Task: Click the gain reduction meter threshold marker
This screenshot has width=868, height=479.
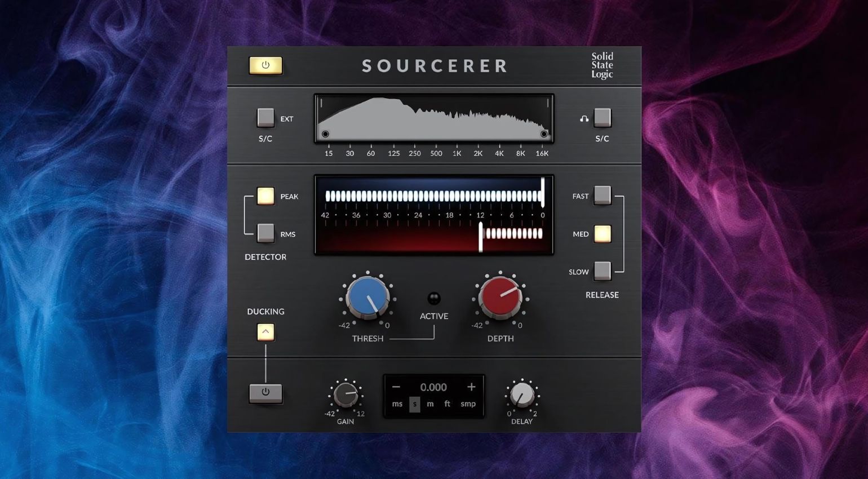Action: (481, 237)
